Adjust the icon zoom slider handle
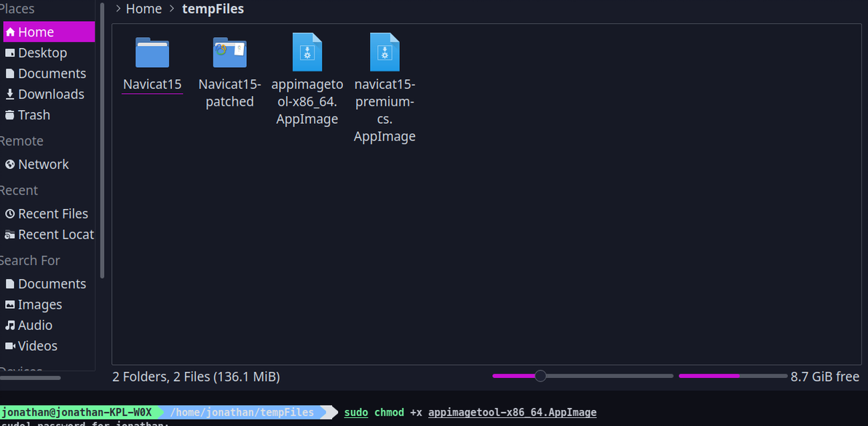The height and width of the screenshot is (426, 868). 540,376
